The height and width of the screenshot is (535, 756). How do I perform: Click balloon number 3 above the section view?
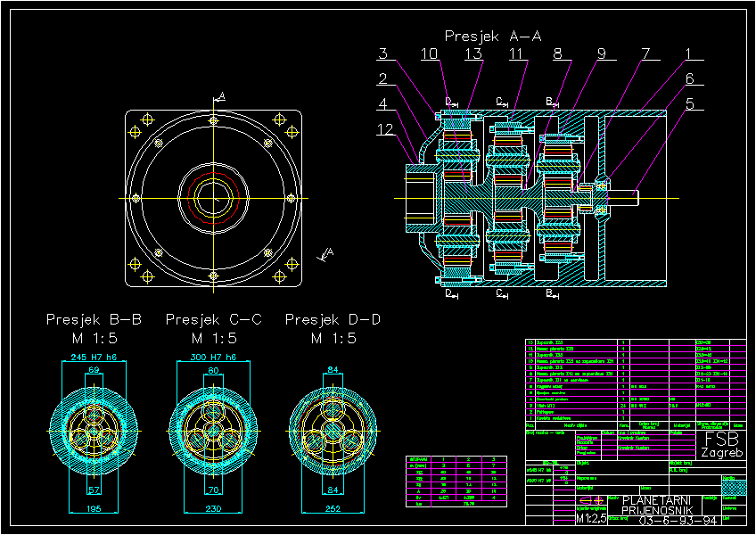click(383, 53)
